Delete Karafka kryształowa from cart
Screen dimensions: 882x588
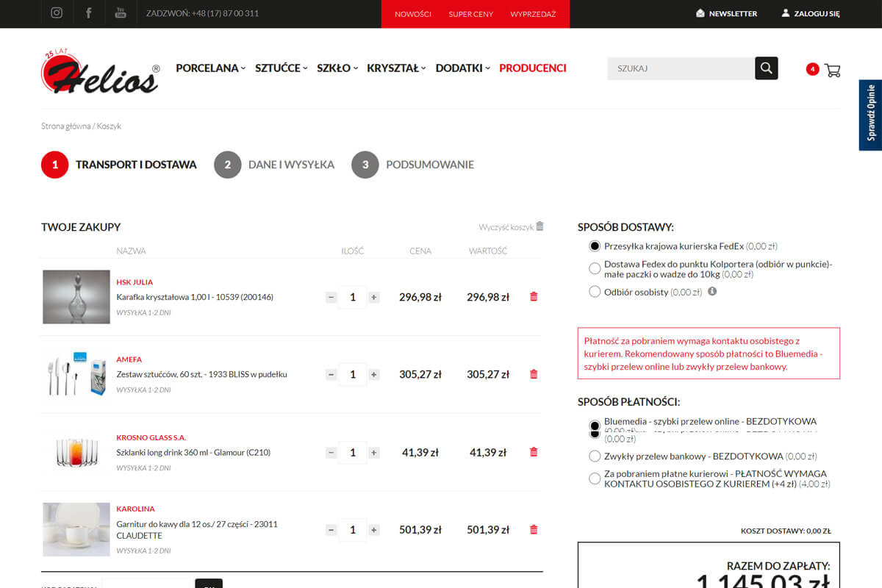point(534,297)
